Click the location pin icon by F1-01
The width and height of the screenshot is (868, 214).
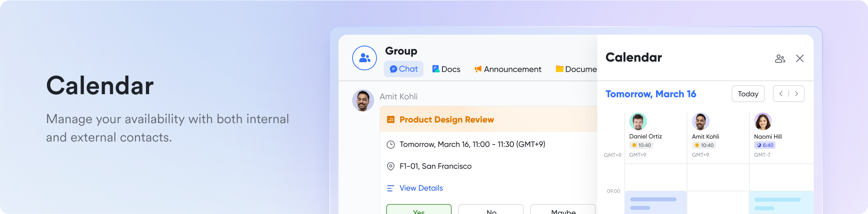(390, 166)
